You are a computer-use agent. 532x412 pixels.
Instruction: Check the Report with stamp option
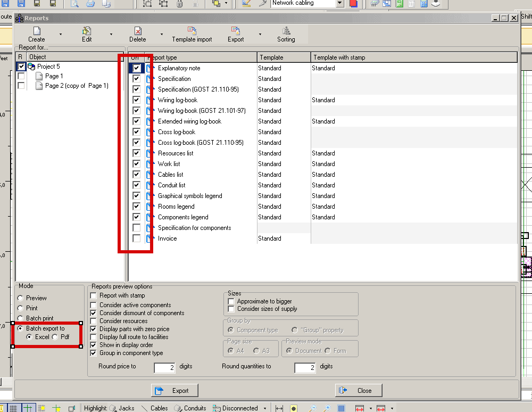coord(94,295)
